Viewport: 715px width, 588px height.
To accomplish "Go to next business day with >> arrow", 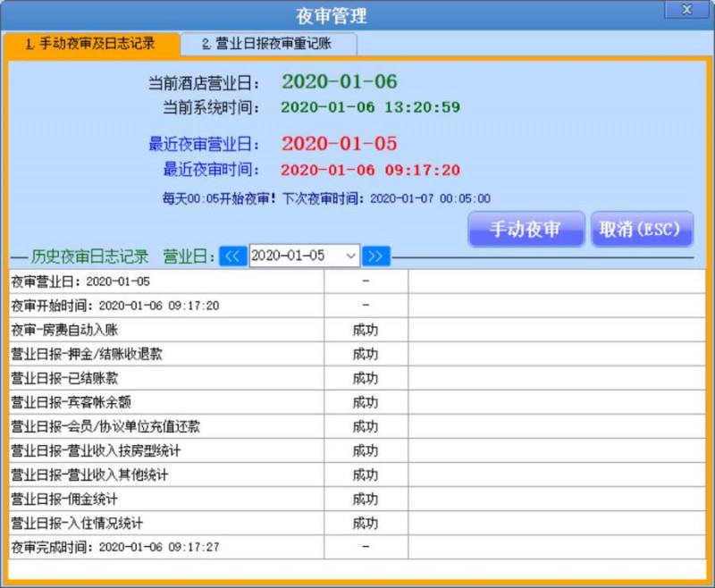I will (x=376, y=256).
